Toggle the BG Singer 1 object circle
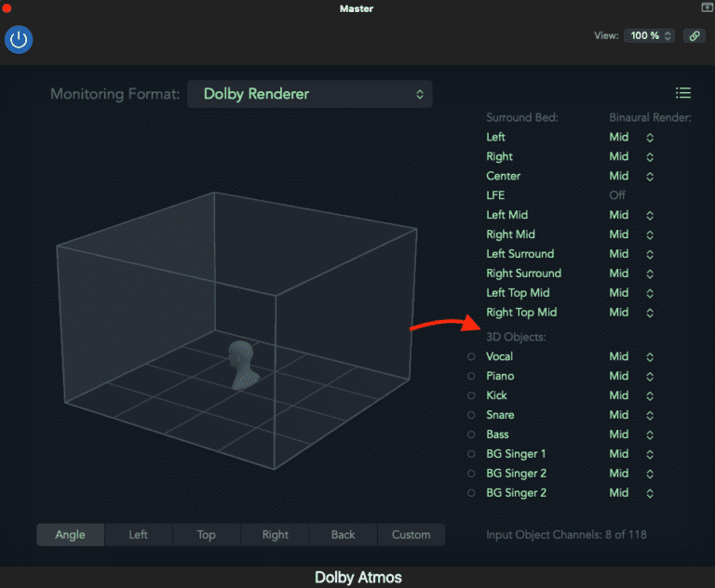Screen dimensions: 715x588 click(x=471, y=454)
